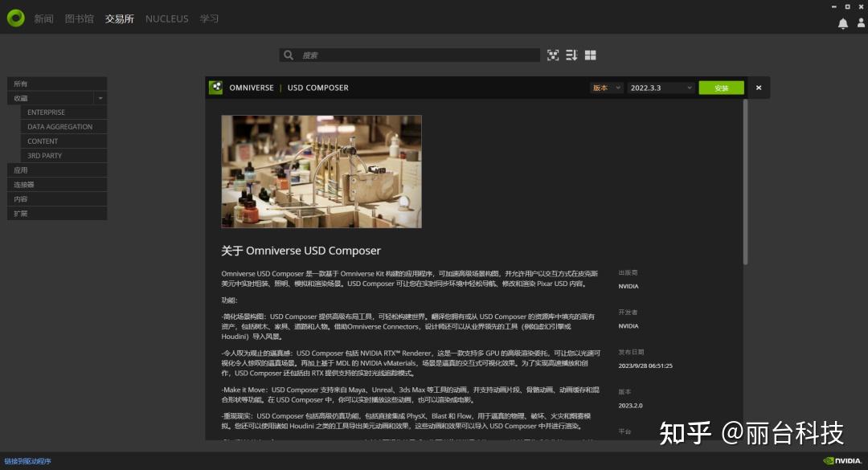The width and height of the screenshot is (868, 470).
Task: Click the search magnifier icon
Action: tap(289, 55)
